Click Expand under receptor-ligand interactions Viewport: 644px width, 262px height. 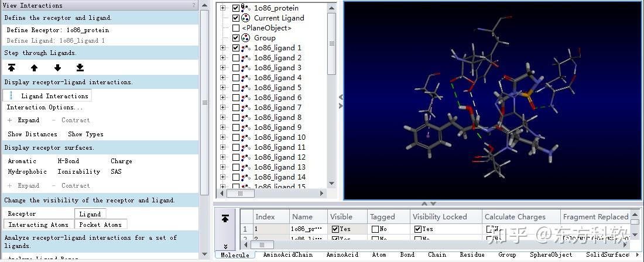tap(24, 120)
